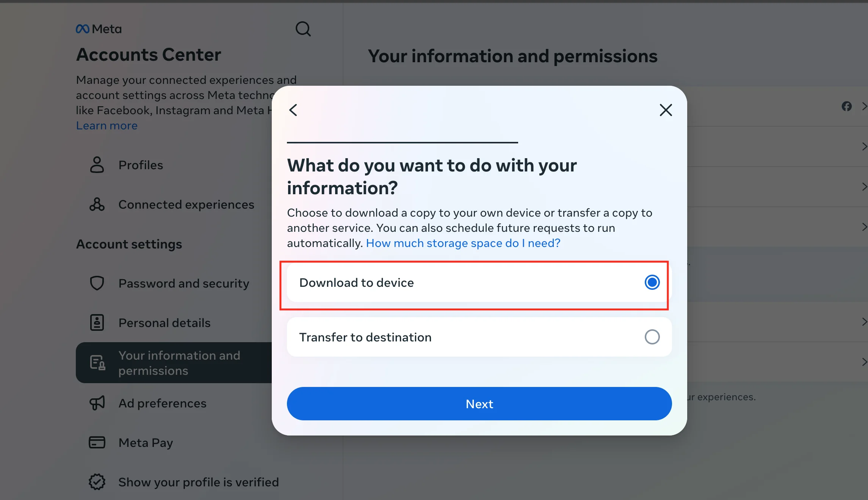Open the Accounts Center search
This screenshot has width=868, height=500.
[x=303, y=29]
